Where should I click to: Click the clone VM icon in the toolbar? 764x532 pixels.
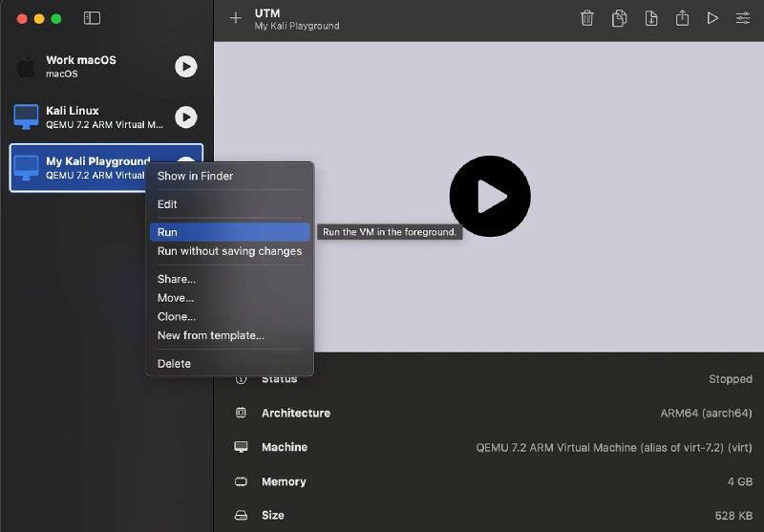point(620,18)
